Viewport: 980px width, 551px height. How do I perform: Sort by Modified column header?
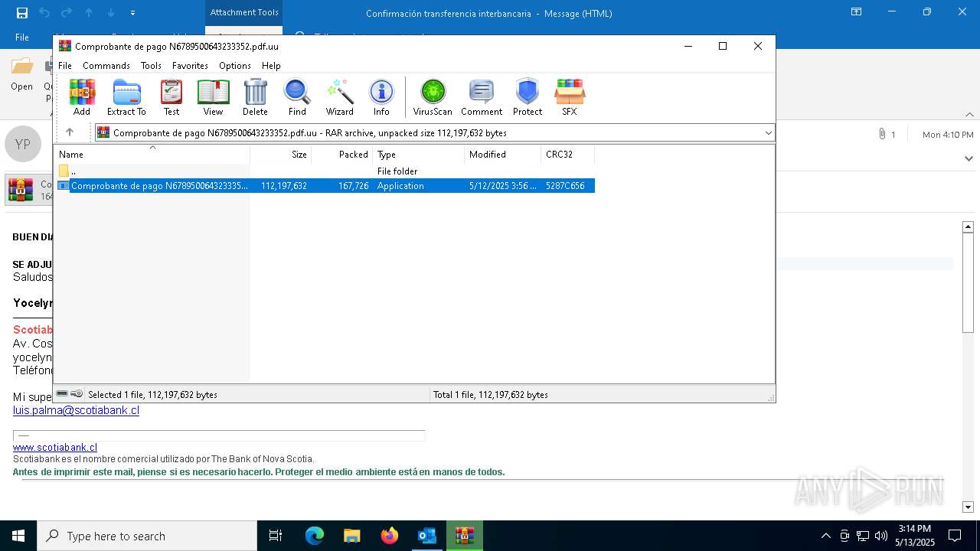point(503,154)
